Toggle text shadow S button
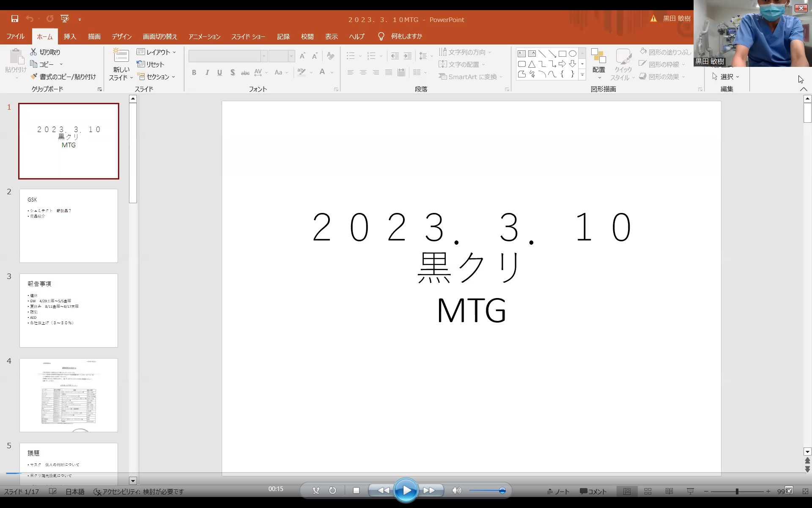812x508 pixels. [232, 72]
